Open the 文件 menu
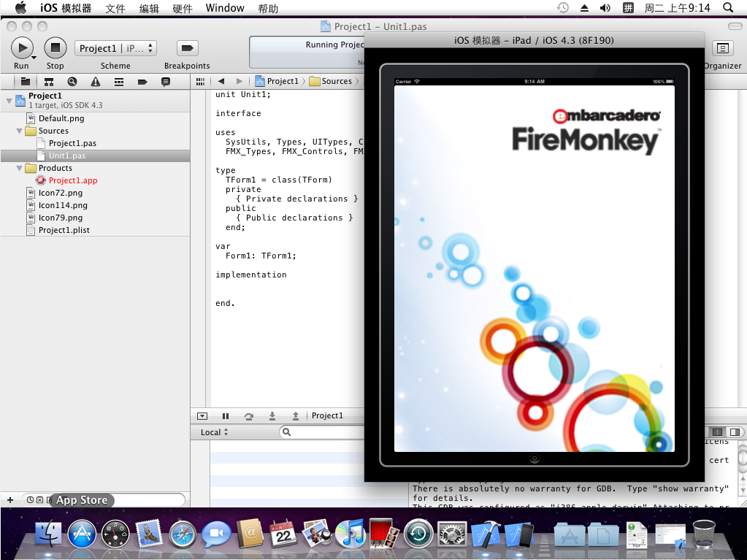The image size is (747, 560). pyautogui.click(x=115, y=8)
